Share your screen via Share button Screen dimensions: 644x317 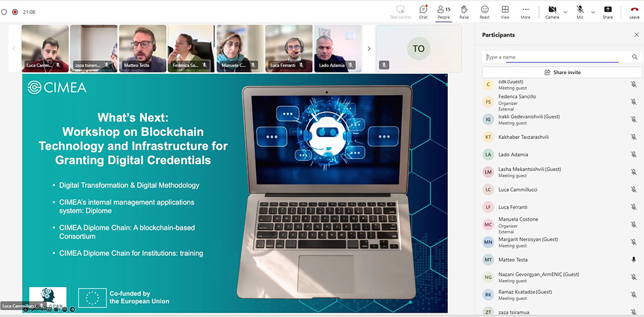pos(608,11)
